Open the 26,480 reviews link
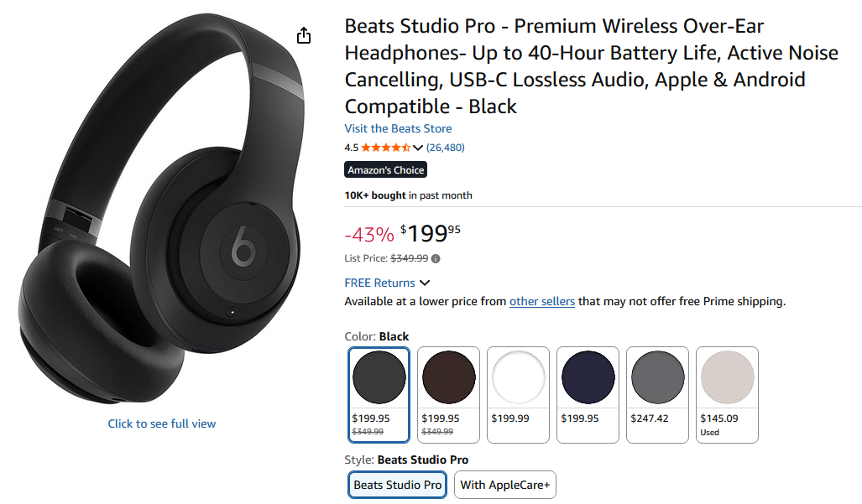The width and height of the screenshot is (862, 504). [x=446, y=148]
